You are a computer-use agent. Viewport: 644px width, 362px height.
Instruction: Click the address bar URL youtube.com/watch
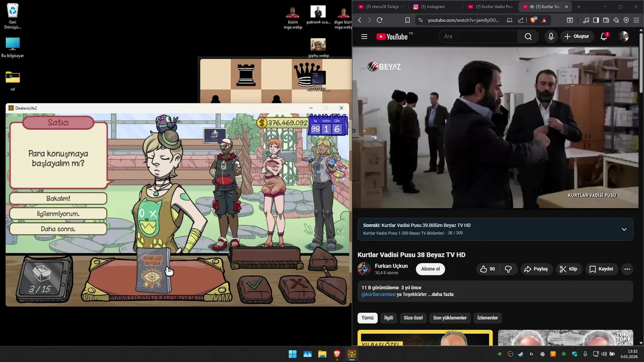point(463,20)
